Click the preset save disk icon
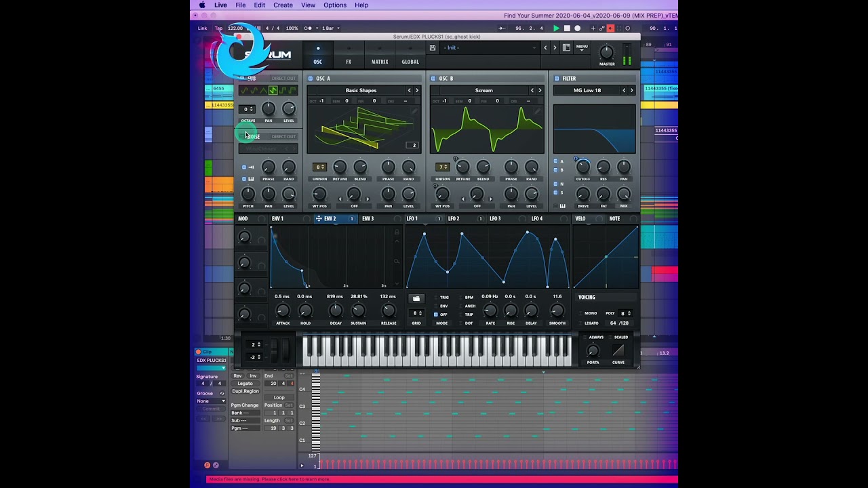The width and height of the screenshot is (868, 488). [x=433, y=47]
